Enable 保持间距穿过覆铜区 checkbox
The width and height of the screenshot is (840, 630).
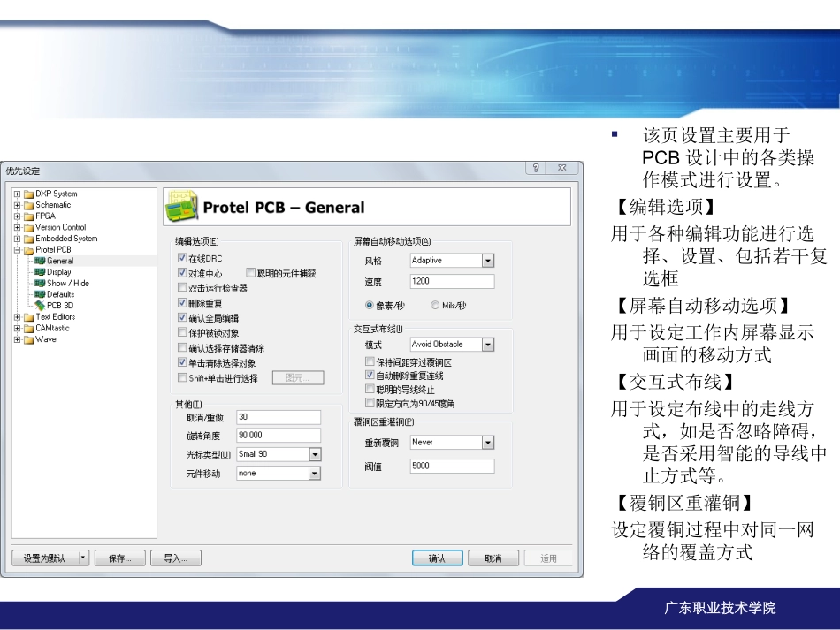(x=370, y=361)
